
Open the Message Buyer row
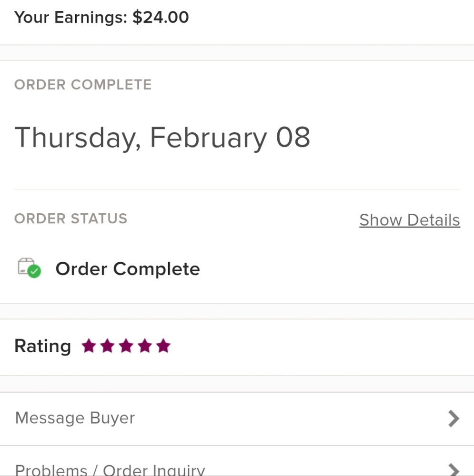pyautogui.click(x=237, y=419)
